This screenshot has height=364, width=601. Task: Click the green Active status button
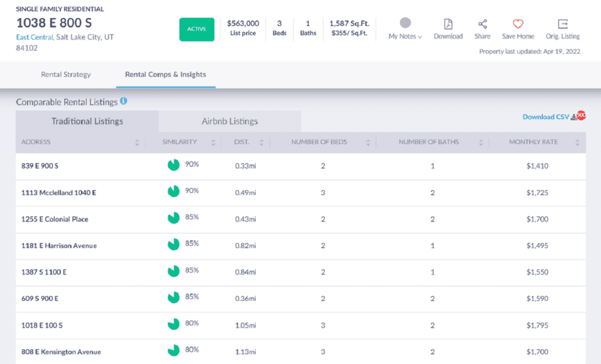click(x=197, y=29)
